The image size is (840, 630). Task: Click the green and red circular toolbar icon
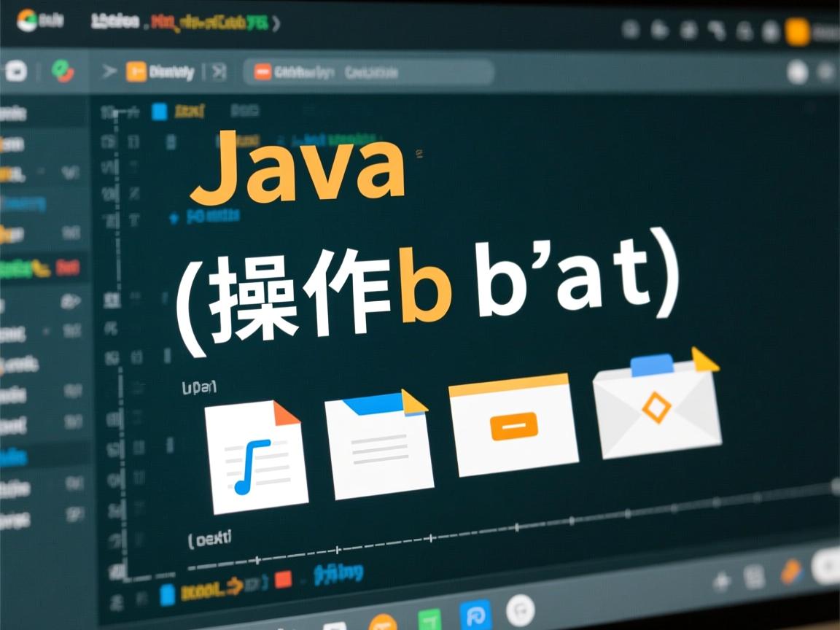[63, 71]
